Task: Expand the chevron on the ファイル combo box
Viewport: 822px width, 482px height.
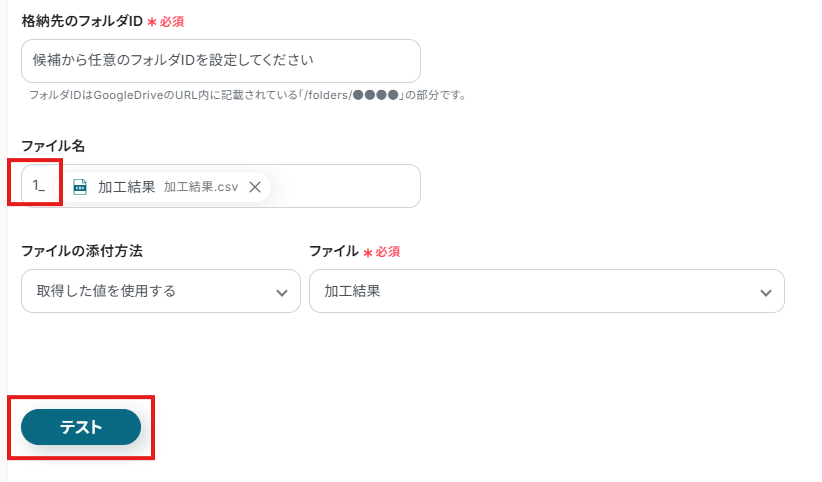Action: tap(765, 292)
